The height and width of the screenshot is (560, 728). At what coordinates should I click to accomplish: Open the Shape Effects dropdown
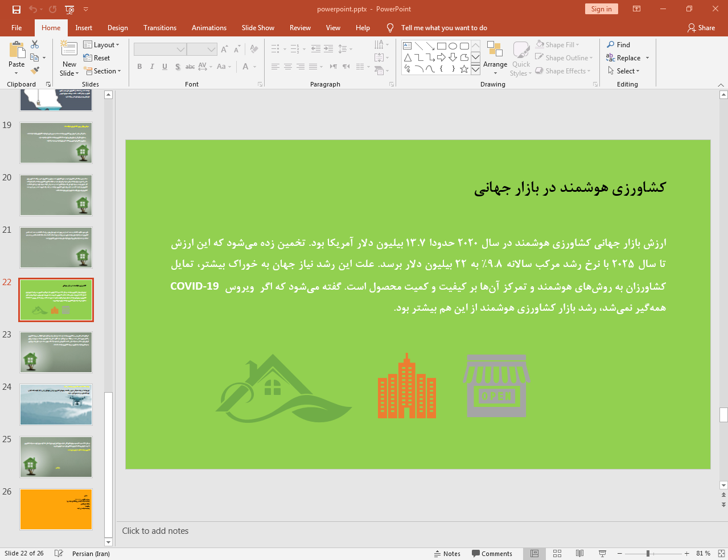point(563,71)
